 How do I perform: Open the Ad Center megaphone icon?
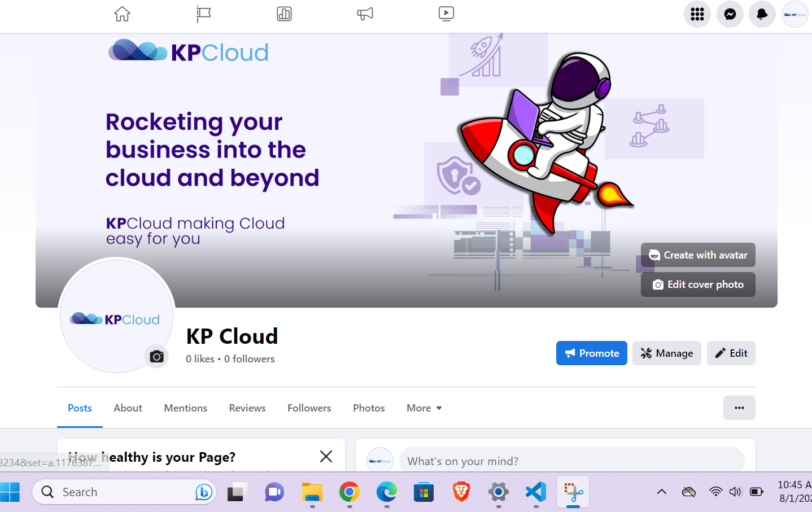point(365,14)
